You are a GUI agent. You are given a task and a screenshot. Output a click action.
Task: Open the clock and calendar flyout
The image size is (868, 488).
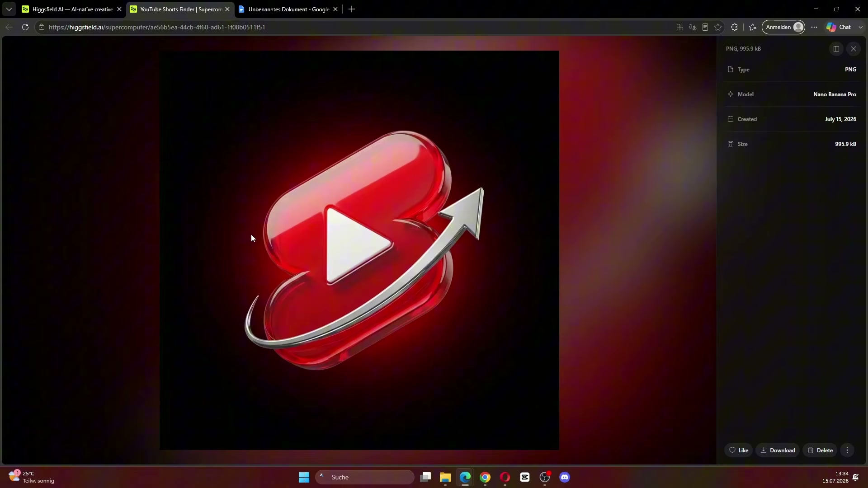pos(835,477)
